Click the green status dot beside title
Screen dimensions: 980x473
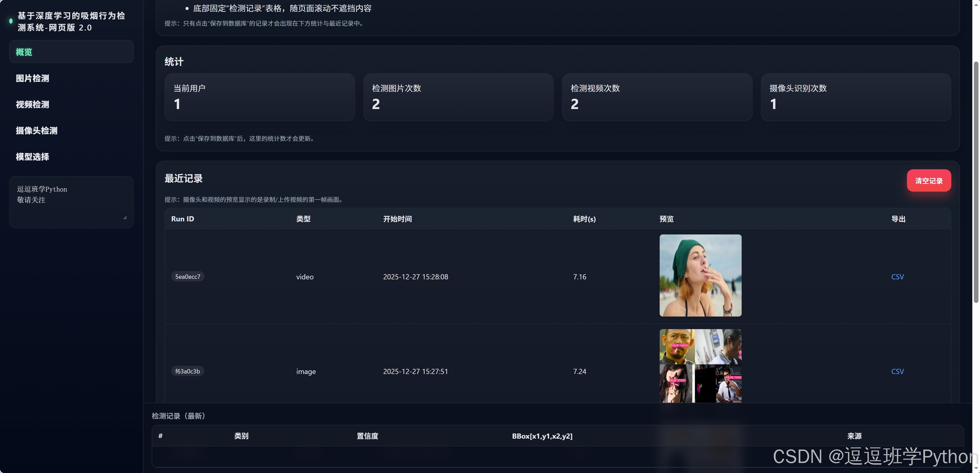[11, 21]
